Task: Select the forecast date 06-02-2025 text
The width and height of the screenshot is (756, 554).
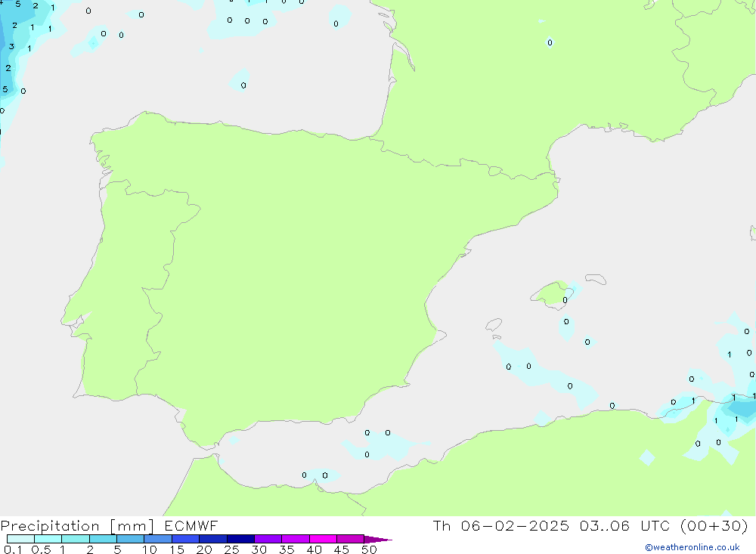Action: pyautogui.click(x=514, y=525)
